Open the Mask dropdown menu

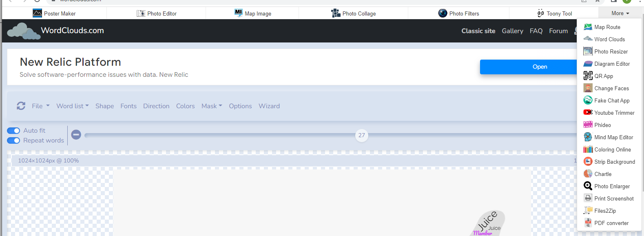212,106
